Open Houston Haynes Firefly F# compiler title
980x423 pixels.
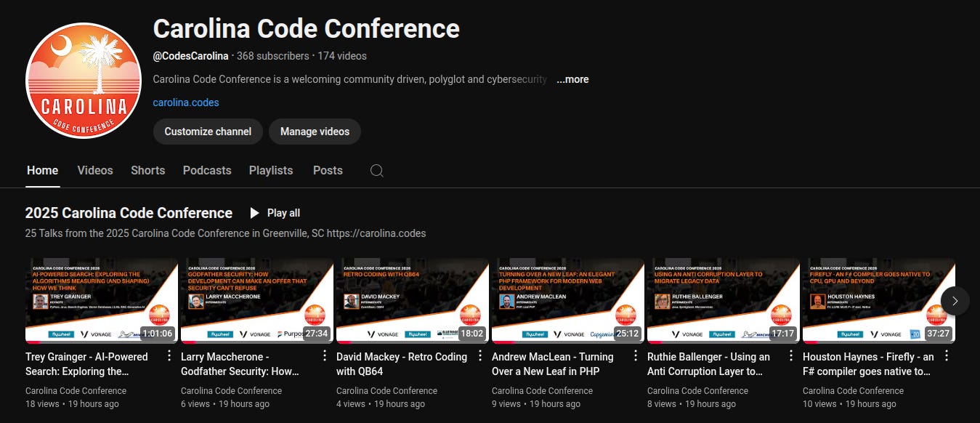[868, 363]
